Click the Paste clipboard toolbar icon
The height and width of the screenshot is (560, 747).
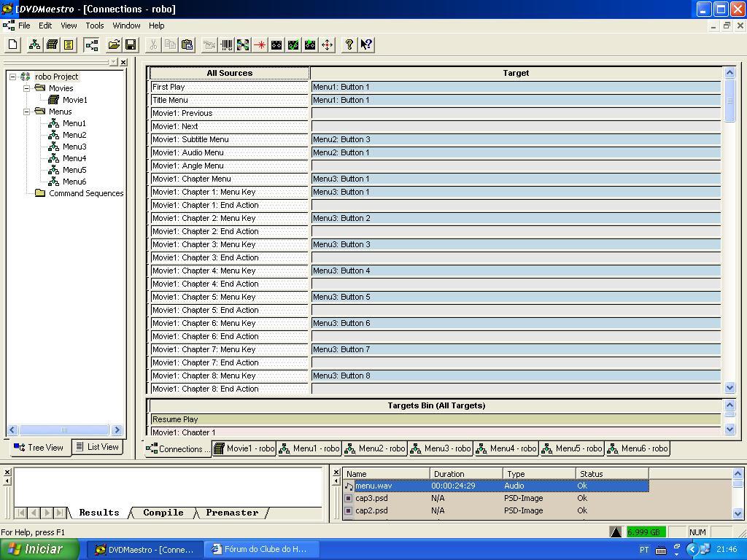187,45
